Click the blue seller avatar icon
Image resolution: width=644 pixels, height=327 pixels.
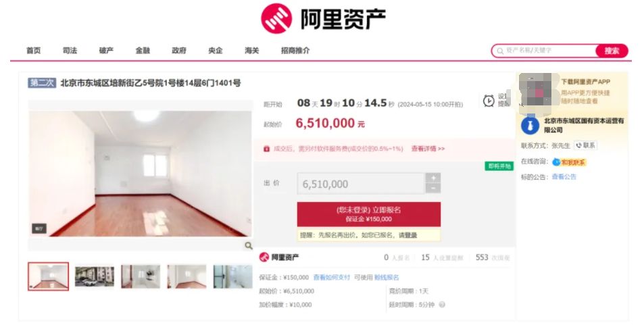tap(530, 125)
